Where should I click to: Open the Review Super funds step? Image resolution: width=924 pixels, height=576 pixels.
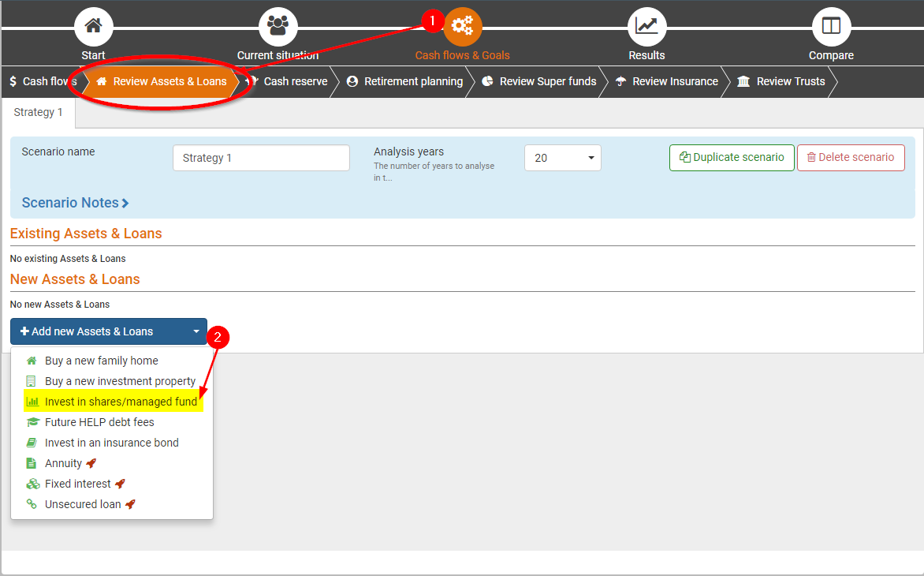click(539, 81)
